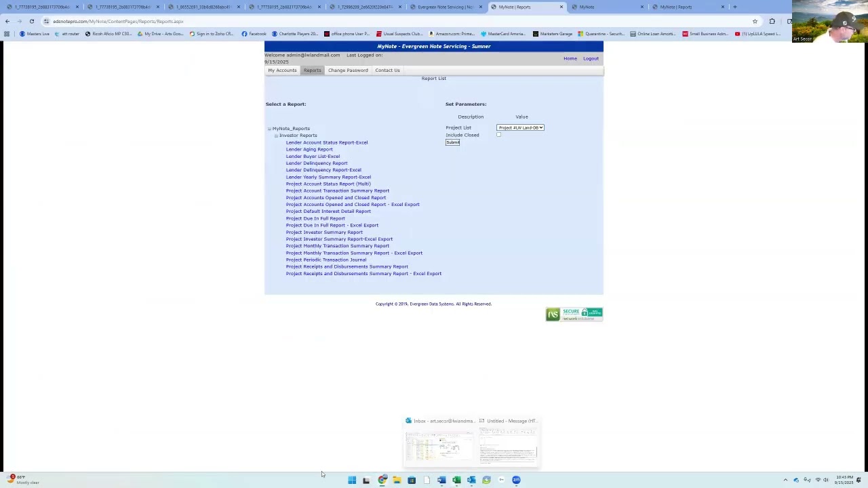868x488 pixels.
Task: Open Project Accounts Opened and Closed Report
Action: point(336,197)
